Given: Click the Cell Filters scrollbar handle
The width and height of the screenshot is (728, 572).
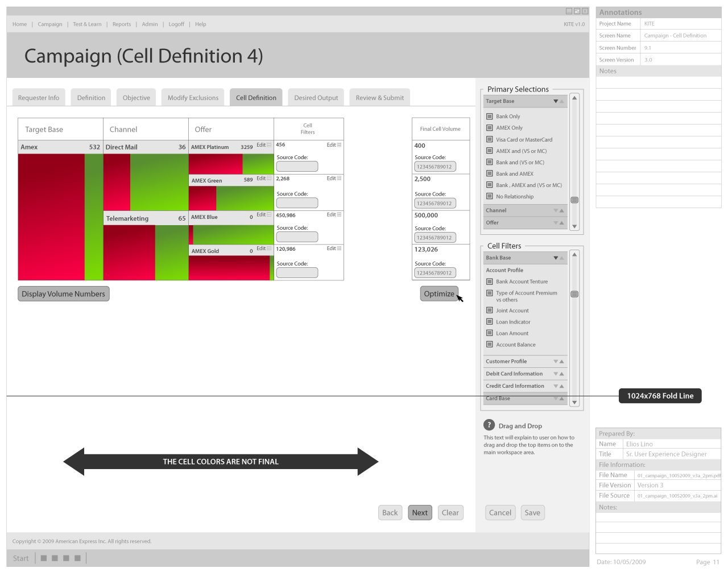Looking at the screenshot, I should 574,295.
